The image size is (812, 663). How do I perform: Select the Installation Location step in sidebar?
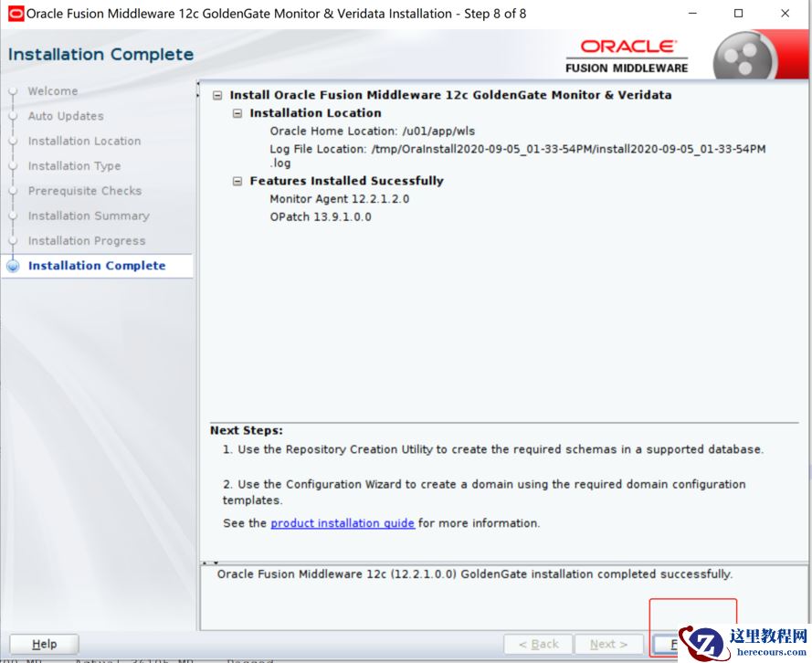point(84,141)
